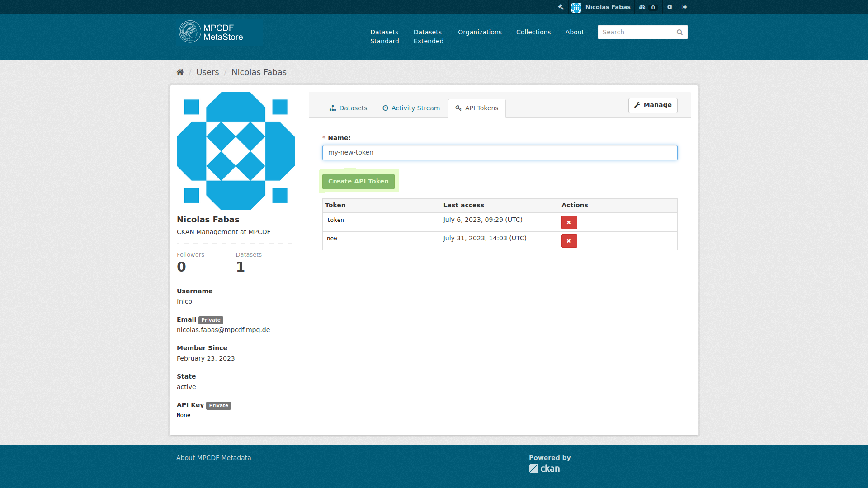Image resolution: width=868 pixels, height=488 pixels.
Task: Click the large blue profile avatar image
Action: (x=236, y=151)
